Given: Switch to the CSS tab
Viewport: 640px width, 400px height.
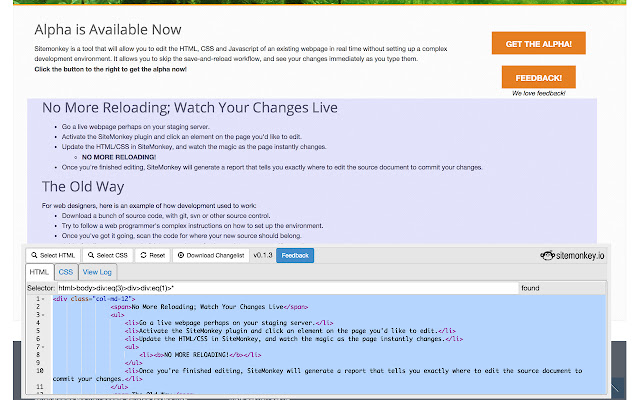Looking at the screenshot, I should 66,272.
